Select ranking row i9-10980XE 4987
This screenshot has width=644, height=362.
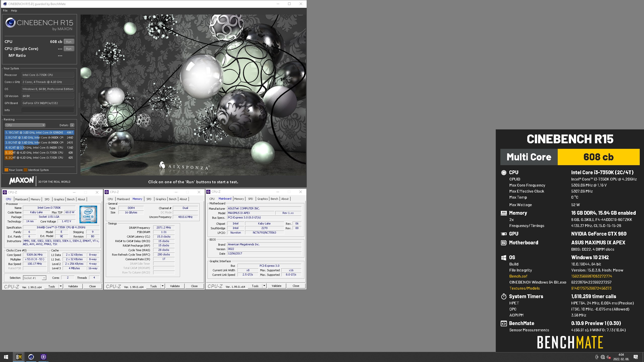(39, 132)
